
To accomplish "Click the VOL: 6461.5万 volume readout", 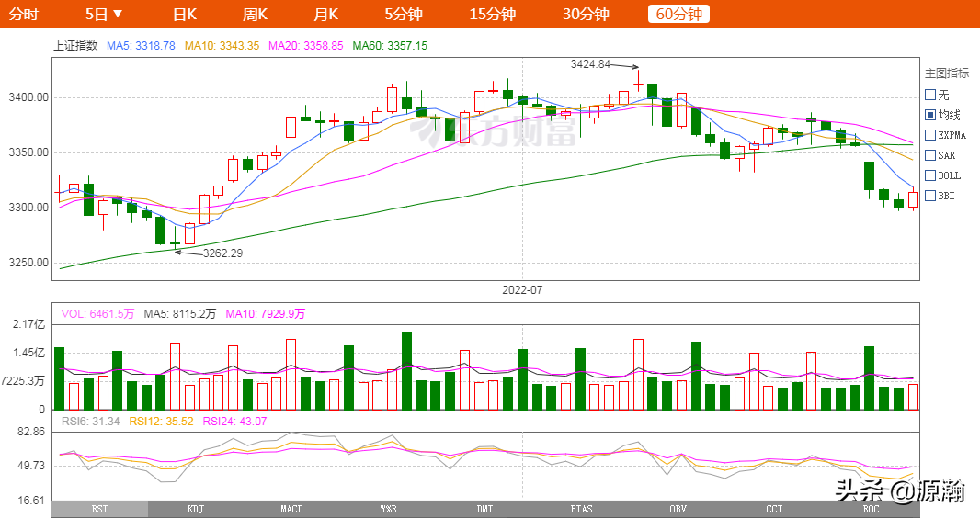I will point(97,314).
